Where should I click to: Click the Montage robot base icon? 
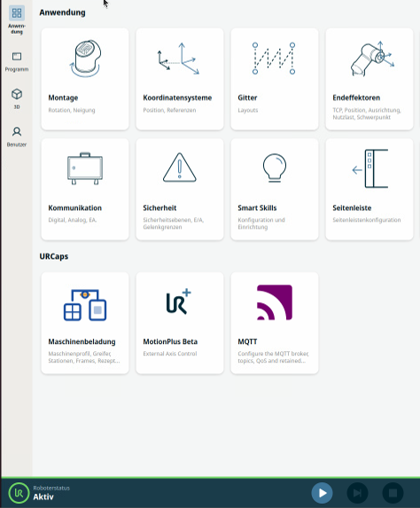pos(85,59)
